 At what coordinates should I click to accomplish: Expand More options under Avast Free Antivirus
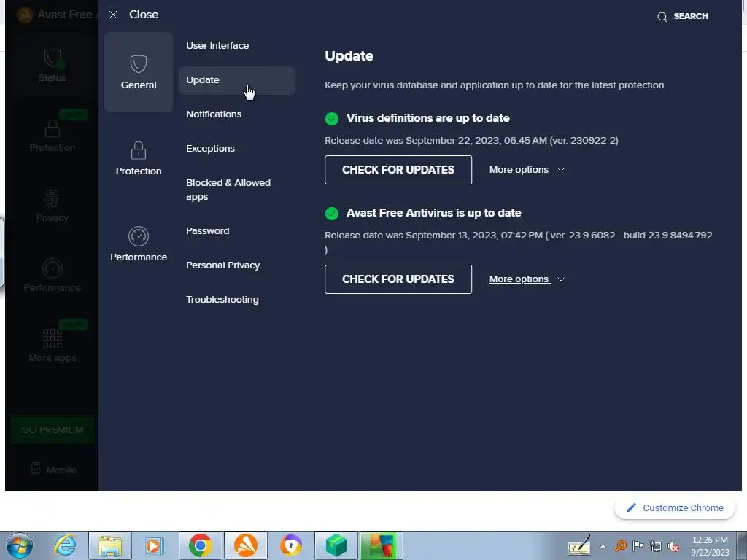(527, 279)
